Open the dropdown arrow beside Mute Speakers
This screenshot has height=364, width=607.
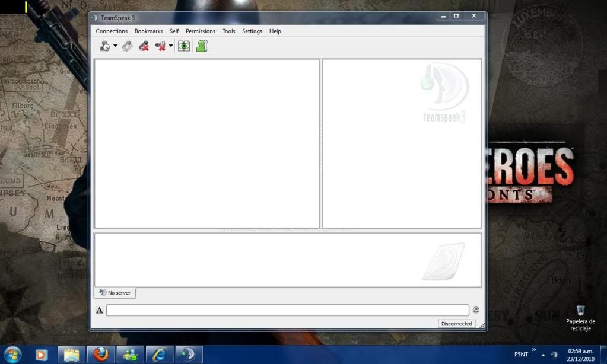click(x=171, y=46)
